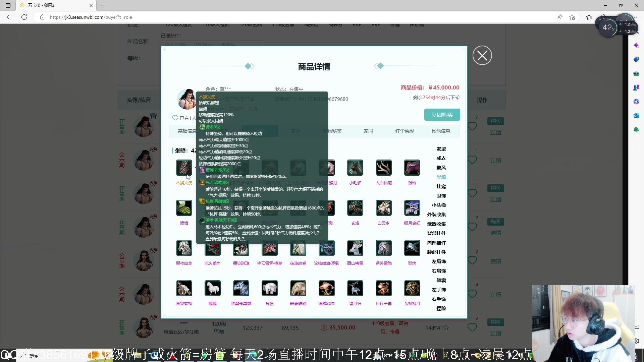
Task: Click the 莲华晓卷 mount icon
Action: [x=298, y=248]
